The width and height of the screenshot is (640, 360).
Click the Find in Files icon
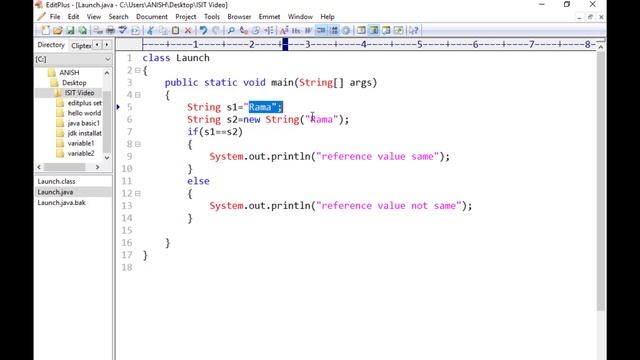pyautogui.click(x=256, y=30)
